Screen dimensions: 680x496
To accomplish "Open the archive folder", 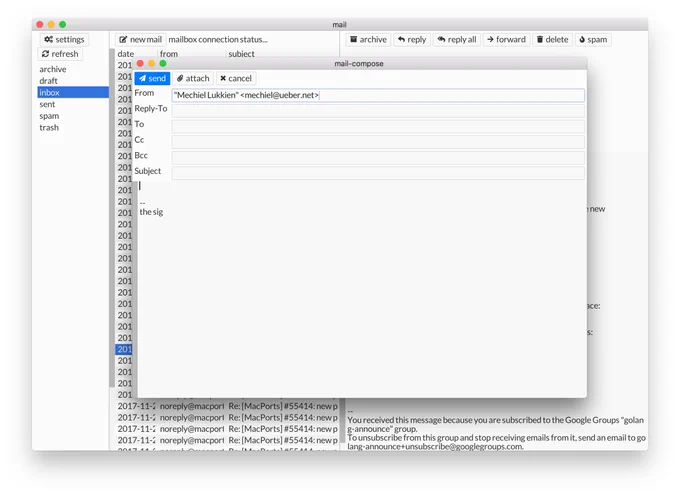I will [x=53, y=69].
